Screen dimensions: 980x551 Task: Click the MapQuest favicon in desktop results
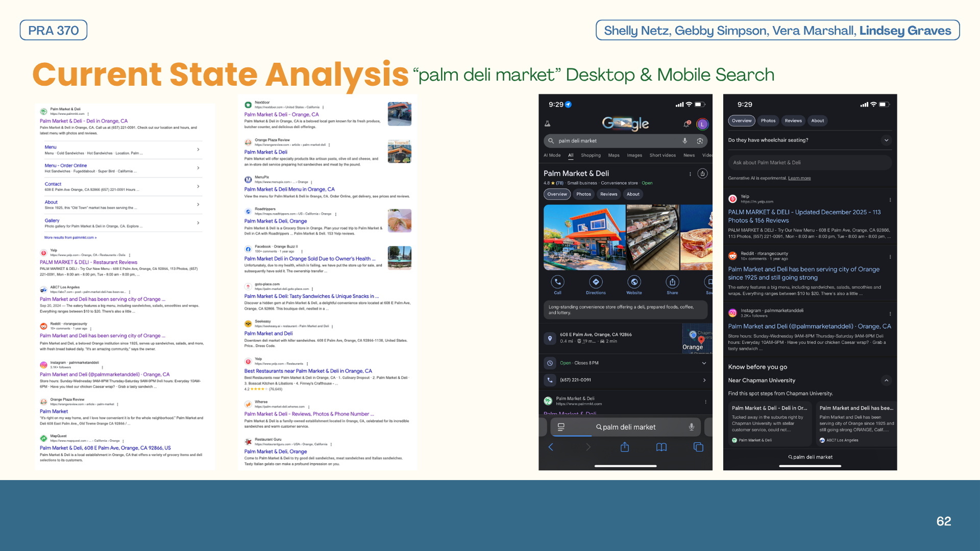click(x=43, y=438)
